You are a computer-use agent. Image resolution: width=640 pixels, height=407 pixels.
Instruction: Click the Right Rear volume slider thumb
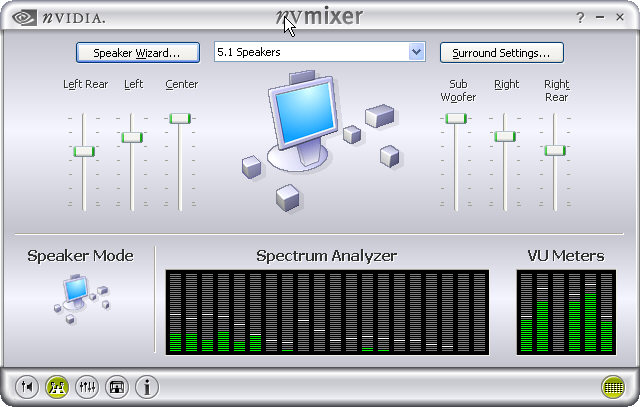(x=555, y=151)
